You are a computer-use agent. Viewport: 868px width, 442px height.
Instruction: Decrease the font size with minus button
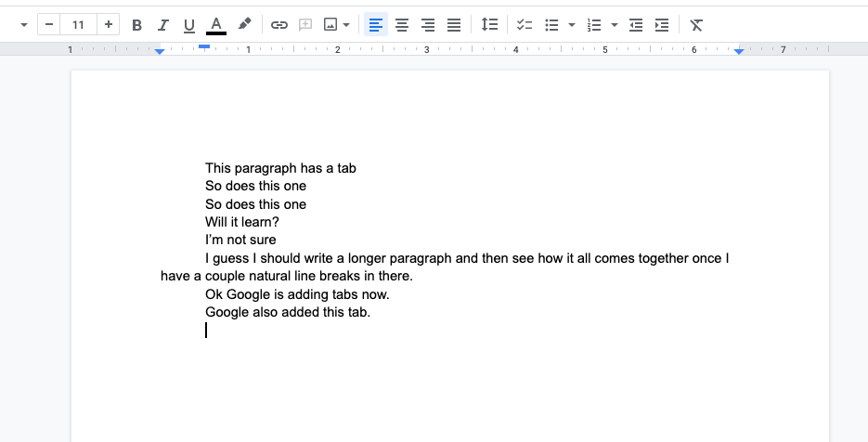tap(48, 24)
